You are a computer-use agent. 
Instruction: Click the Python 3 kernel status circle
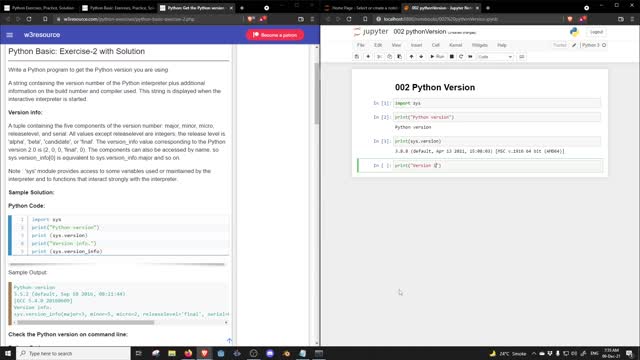point(604,45)
